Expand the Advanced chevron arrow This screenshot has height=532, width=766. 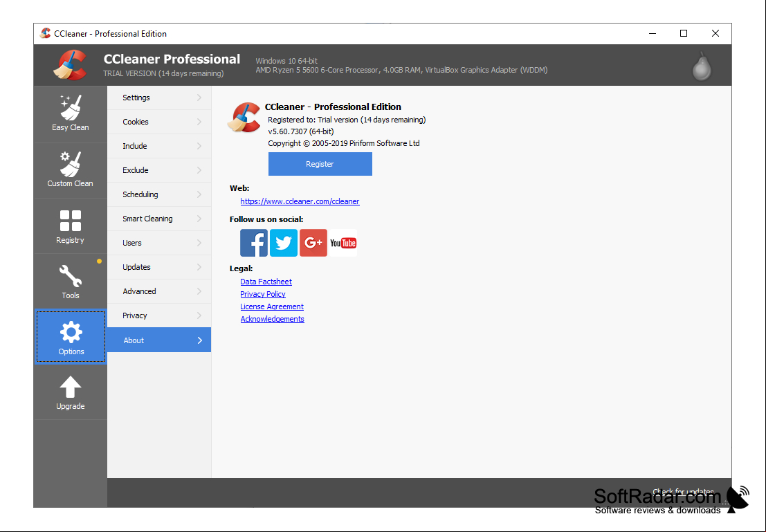[199, 291]
